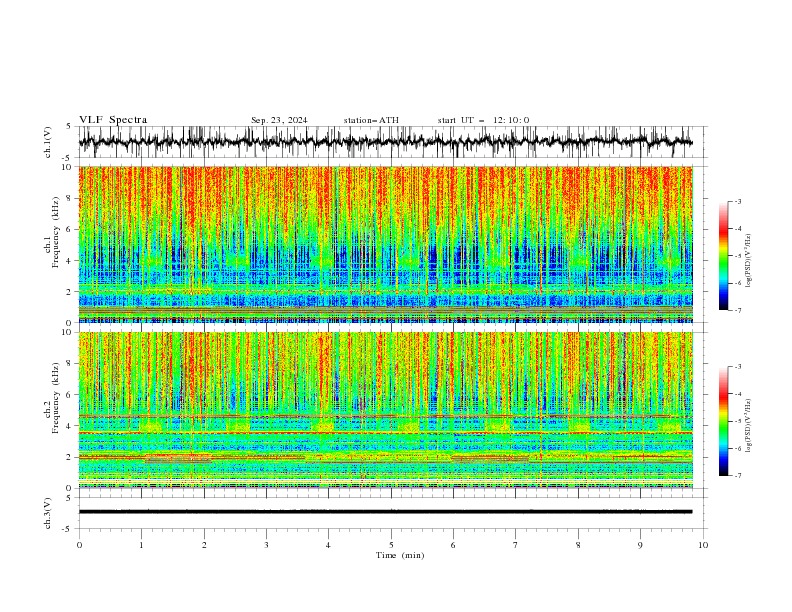
Task: Click the "4" tick on the time axis
Action: click(x=328, y=545)
